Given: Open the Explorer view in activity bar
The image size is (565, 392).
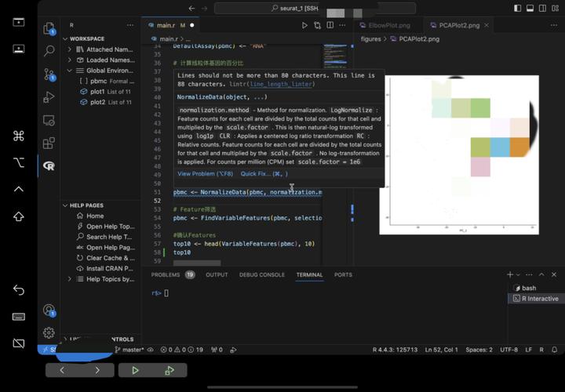Looking at the screenshot, I should 49,28.
